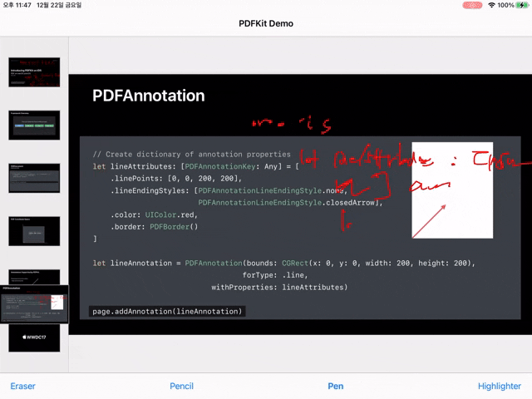Go to the Framework Overview thumbnail
This screenshot has height=399, width=532.
pyautogui.click(x=34, y=125)
